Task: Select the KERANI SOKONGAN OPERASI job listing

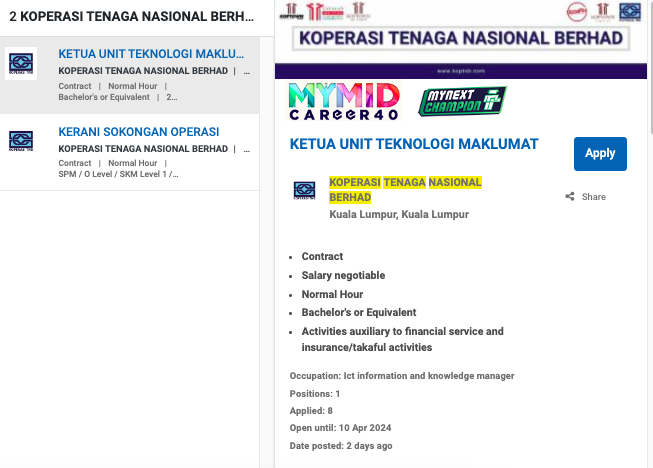Action: 138,131
